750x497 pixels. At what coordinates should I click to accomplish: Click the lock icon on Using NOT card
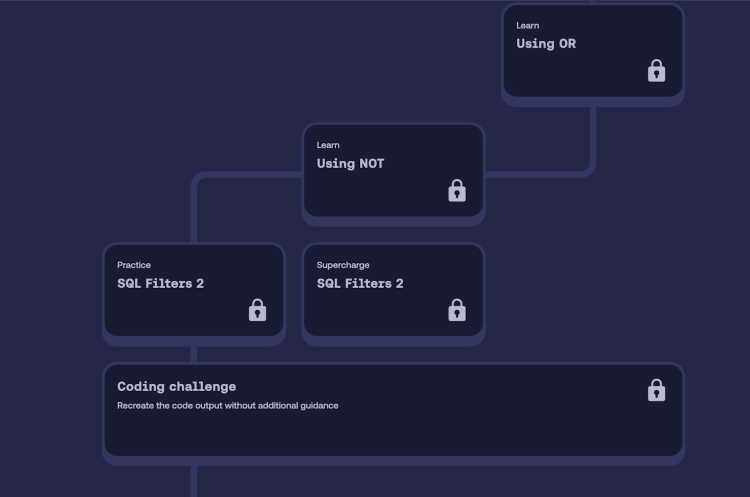(x=457, y=190)
